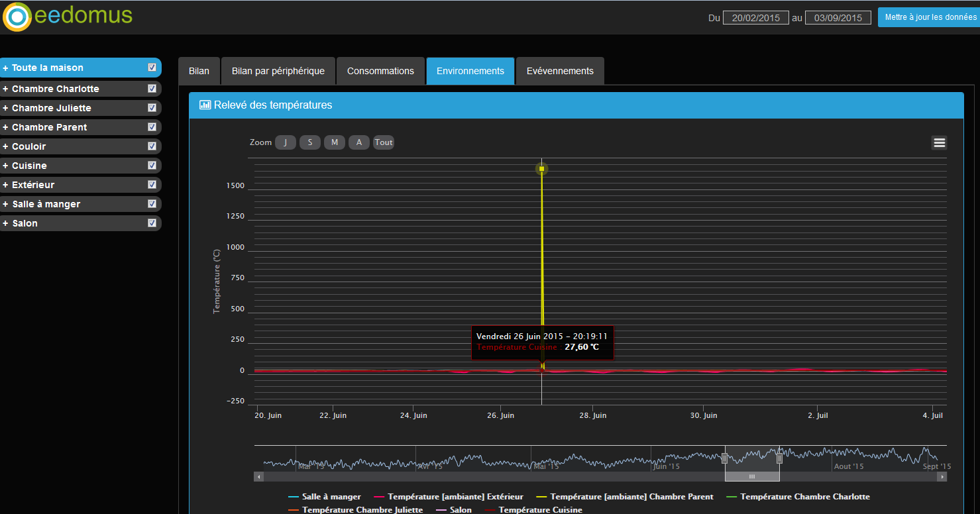The image size is (980, 514).
Task: Expand the Salon room
Action: click(x=5, y=223)
